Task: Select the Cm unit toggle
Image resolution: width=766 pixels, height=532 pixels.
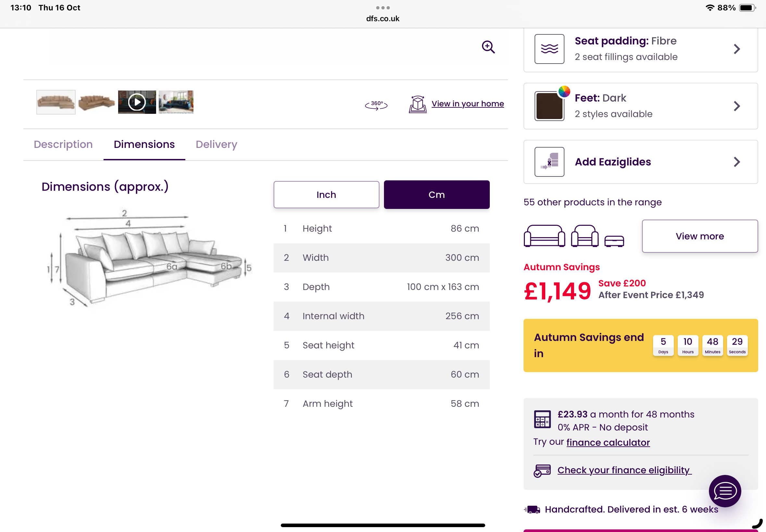Action: [x=437, y=195]
